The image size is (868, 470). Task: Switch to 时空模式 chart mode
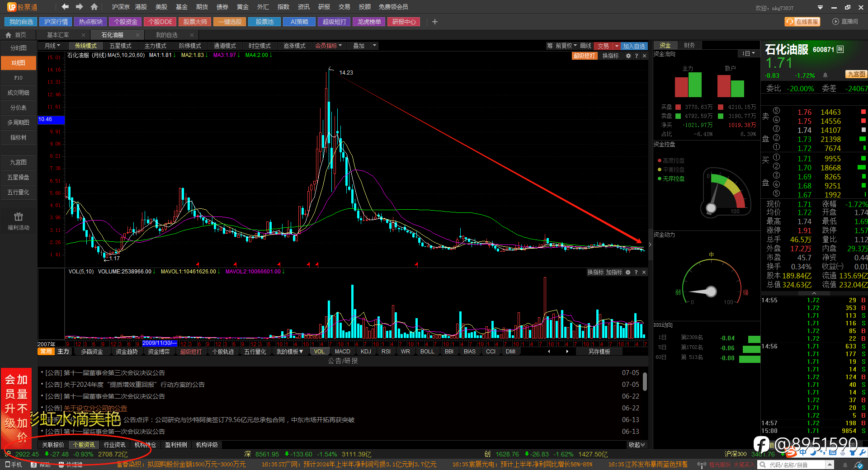click(259, 46)
